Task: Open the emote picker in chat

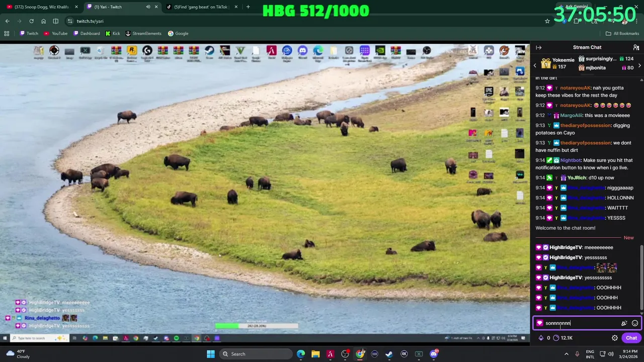Action: coord(635,323)
